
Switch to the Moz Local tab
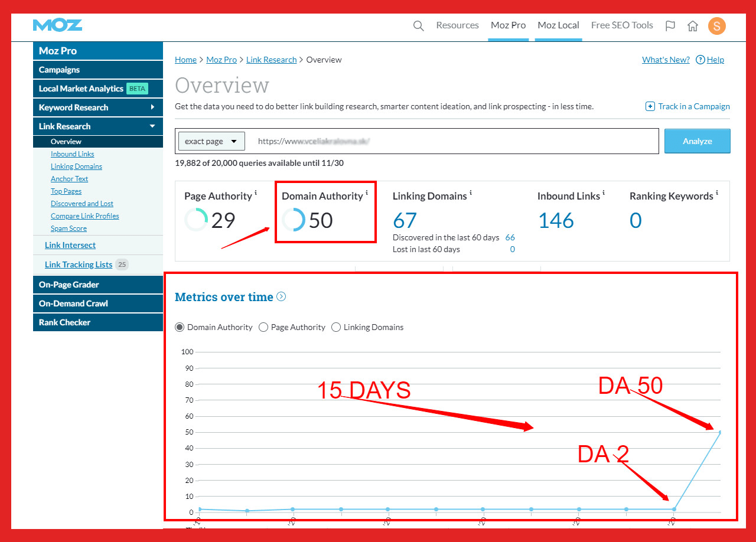click(558, 25)
